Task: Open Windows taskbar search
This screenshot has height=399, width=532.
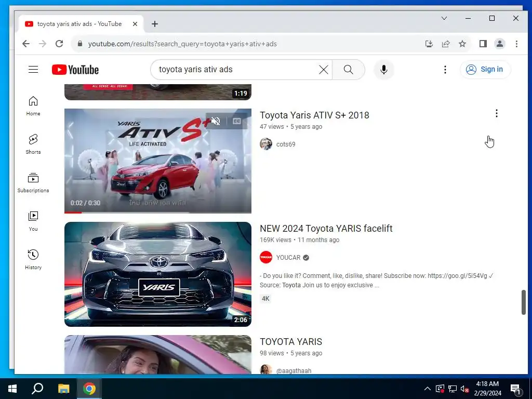Action: point(37,389)
